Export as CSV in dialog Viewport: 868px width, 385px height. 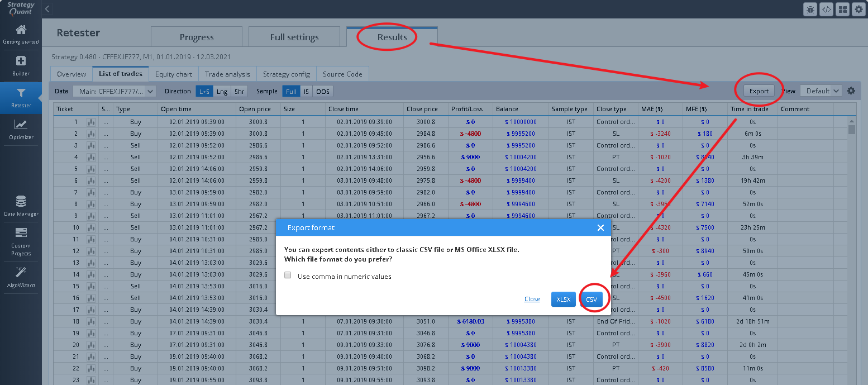coord(591,300)
